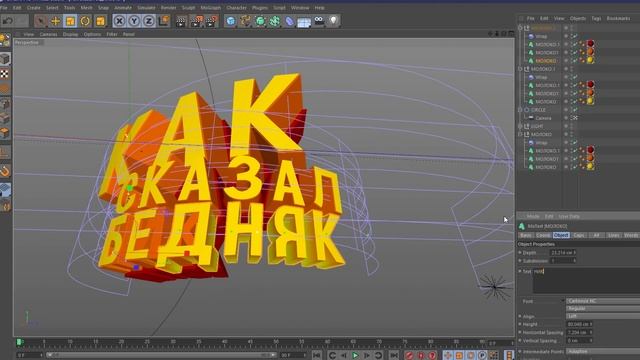Click the MoText object icon in Attributes
This screenshot has width=640, height=360.
tap(522, 226)
